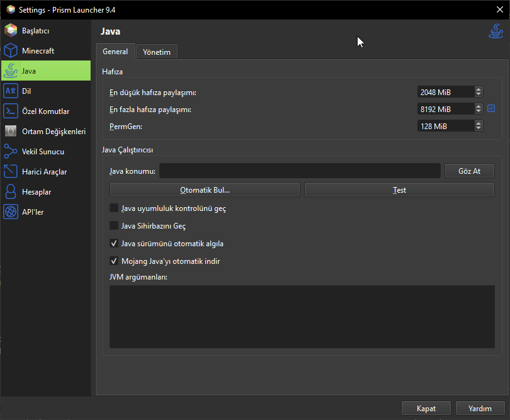The height and width of the screenshot is (420, 510).
Task: Select the Dil page label
Action: pos(26,91)
